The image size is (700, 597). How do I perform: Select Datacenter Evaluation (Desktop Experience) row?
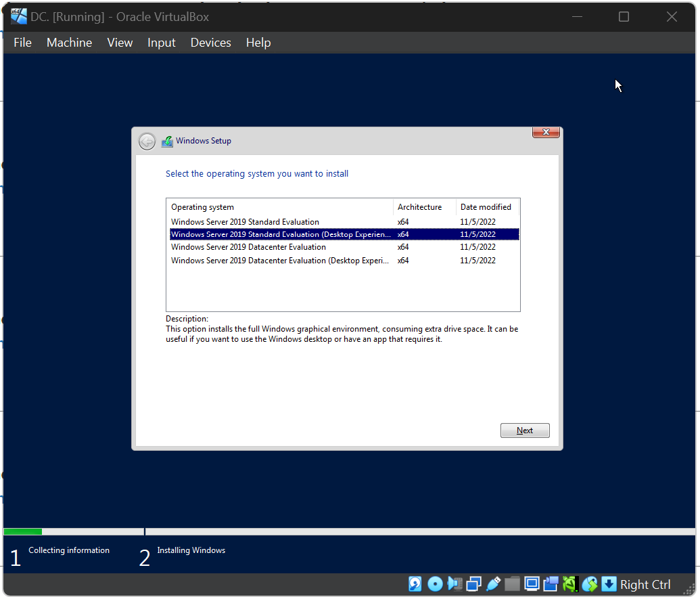click(x=344, y=260)
